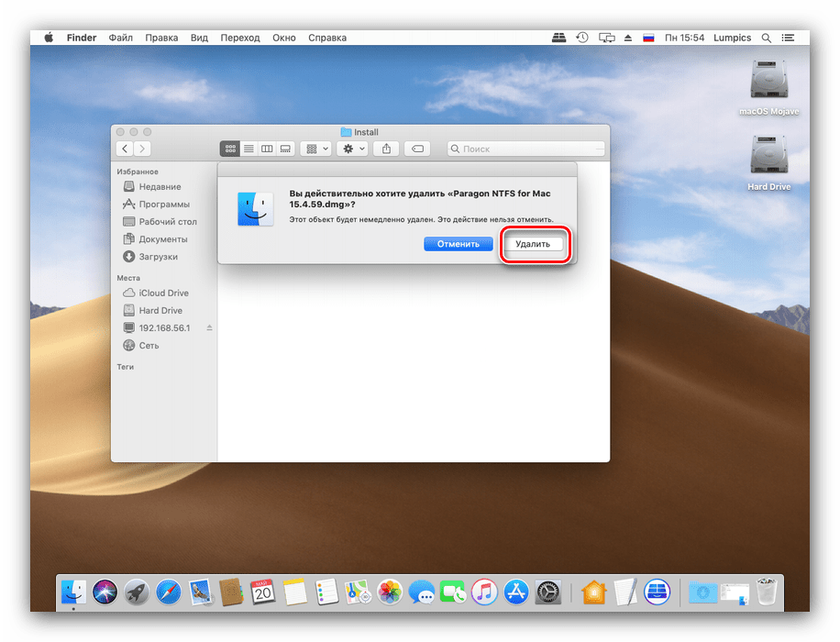
Task: Switch Finder to column view
Action: 267,149
